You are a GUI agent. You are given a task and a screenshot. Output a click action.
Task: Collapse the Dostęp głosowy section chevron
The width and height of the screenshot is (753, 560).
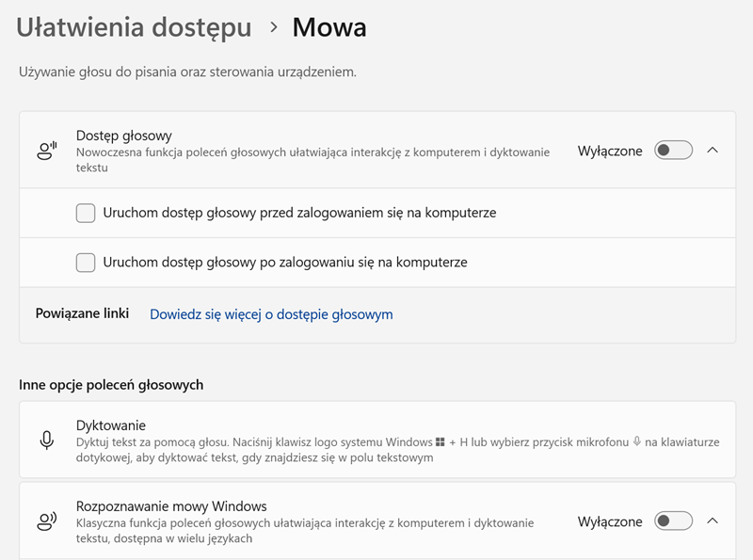pyautogui.click(x=713, y=151)
